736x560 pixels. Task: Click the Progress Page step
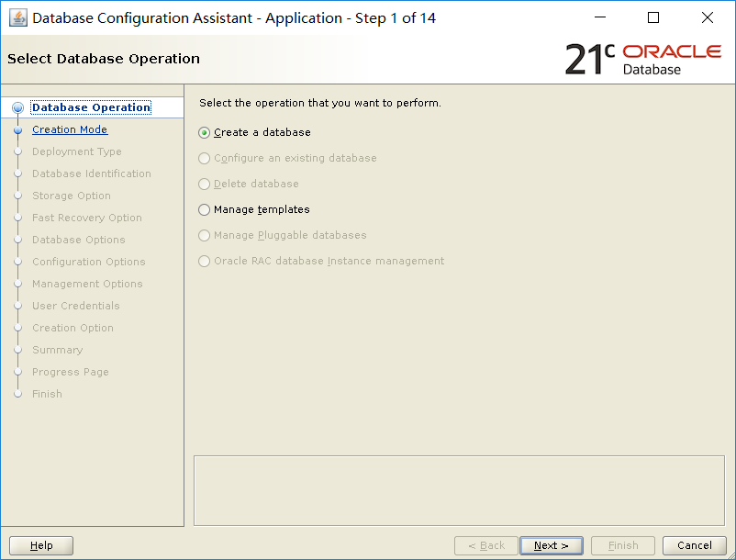71,372
